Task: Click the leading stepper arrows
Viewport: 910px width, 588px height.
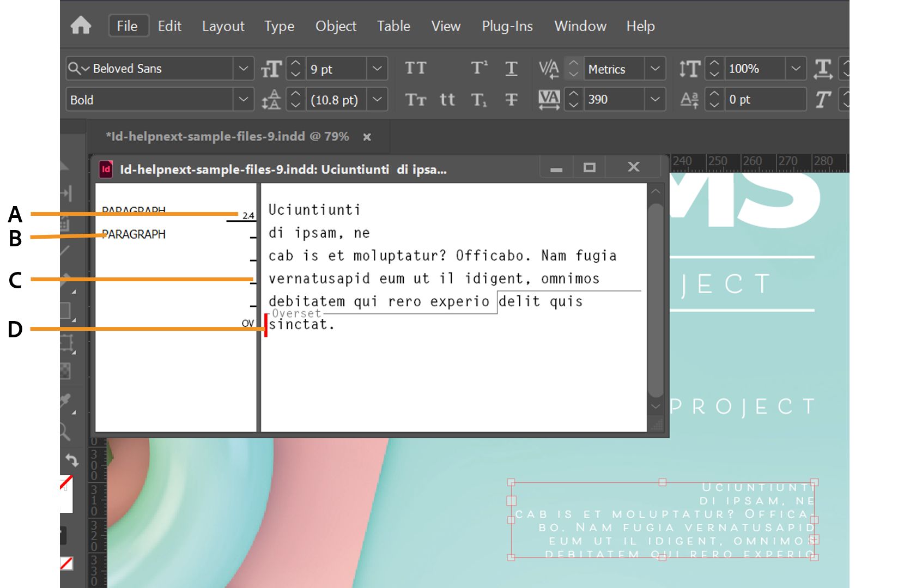Action: click(x=295, y=100)
